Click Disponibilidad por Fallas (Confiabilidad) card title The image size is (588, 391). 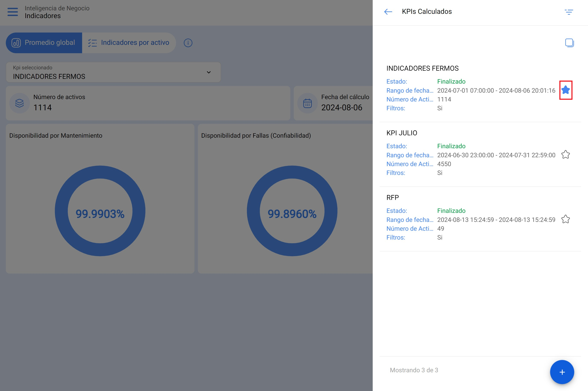[x=256, y=136]
